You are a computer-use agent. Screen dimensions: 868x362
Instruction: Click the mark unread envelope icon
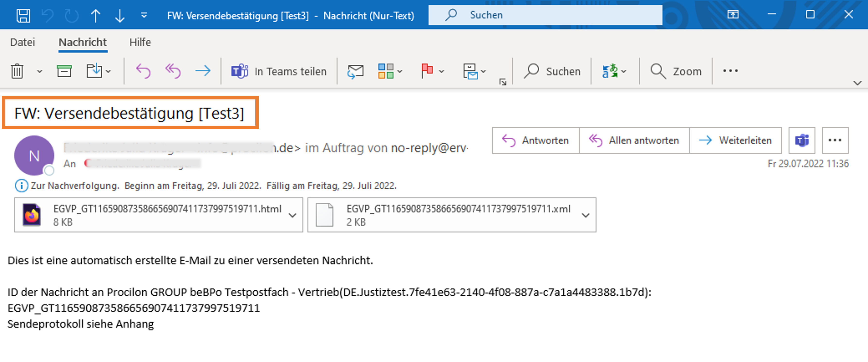(356, 71)
